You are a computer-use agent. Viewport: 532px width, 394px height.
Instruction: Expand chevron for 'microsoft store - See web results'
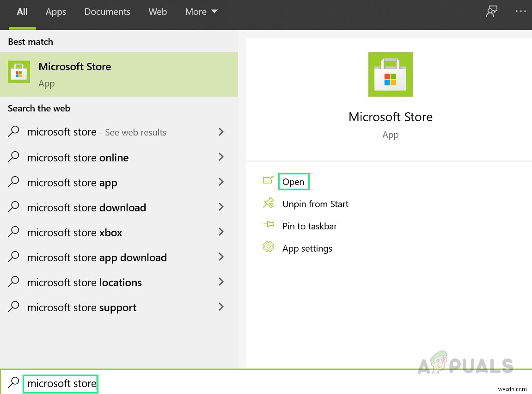[221, 132]
